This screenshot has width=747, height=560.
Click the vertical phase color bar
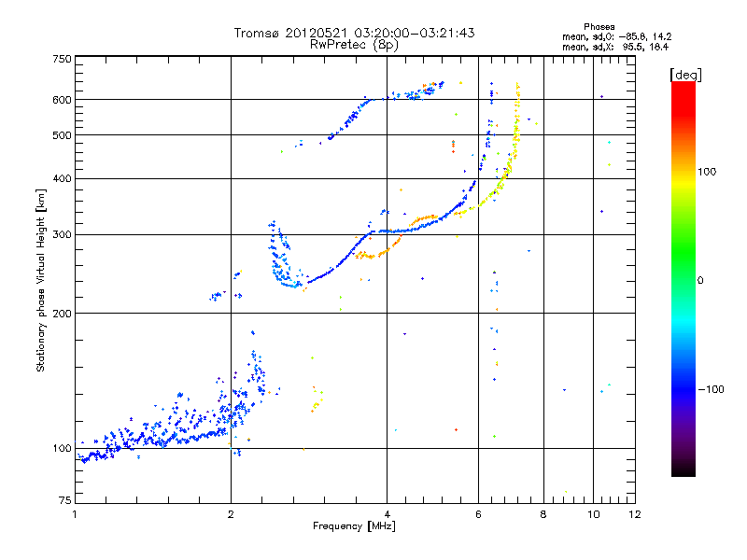coord(684,279)
